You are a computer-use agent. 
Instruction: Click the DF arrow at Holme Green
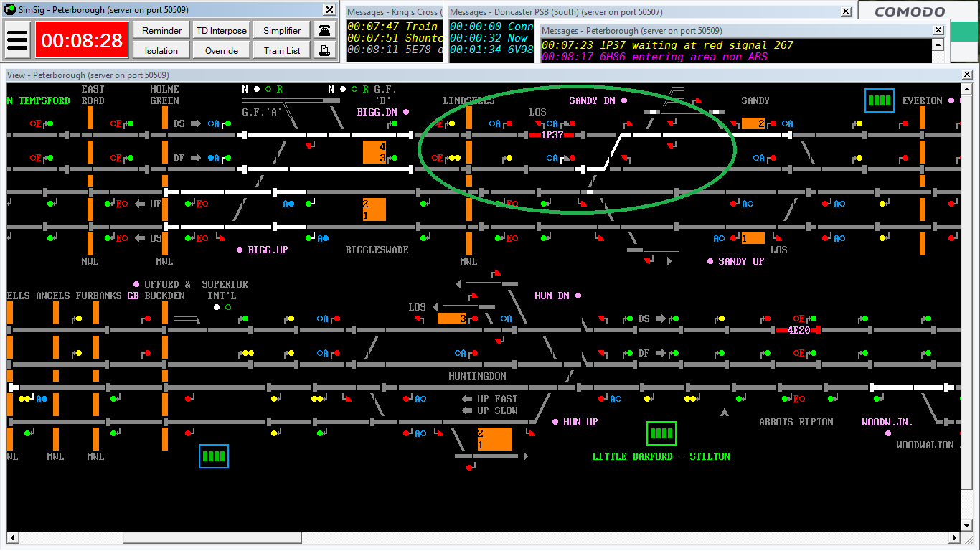click(196, 158)
